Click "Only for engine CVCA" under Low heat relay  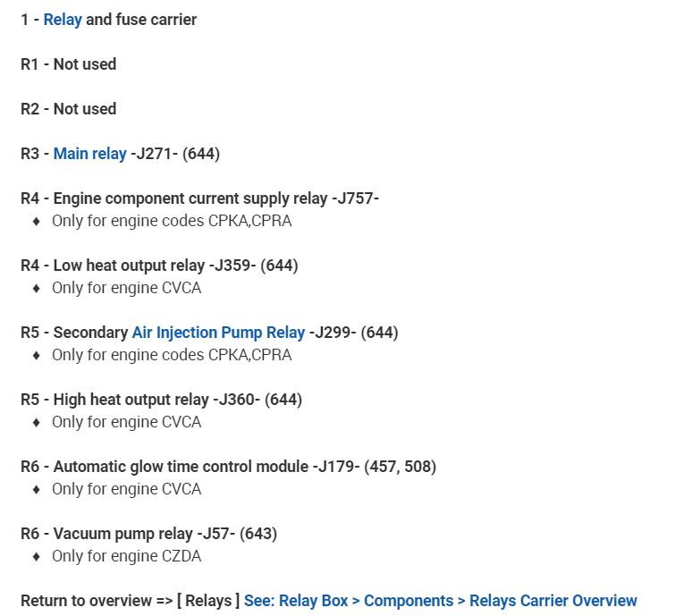point(126,288)
